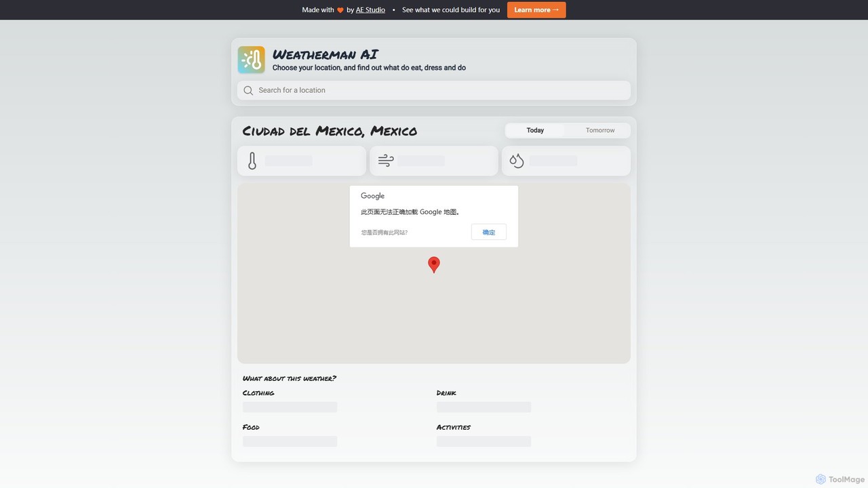Click the 'Choose your location' subtitle text
This screenshot has height=488, width=868.
[x=369, y=68]
